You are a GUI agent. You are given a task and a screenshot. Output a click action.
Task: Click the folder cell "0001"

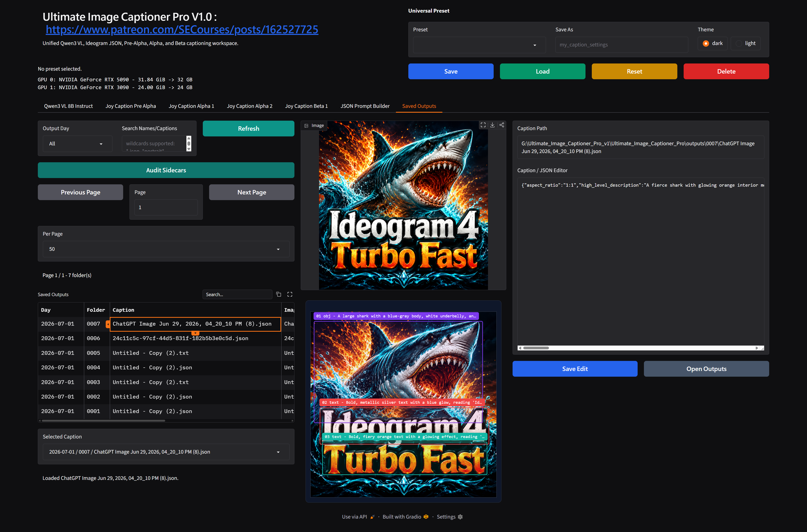click(97, 411)
